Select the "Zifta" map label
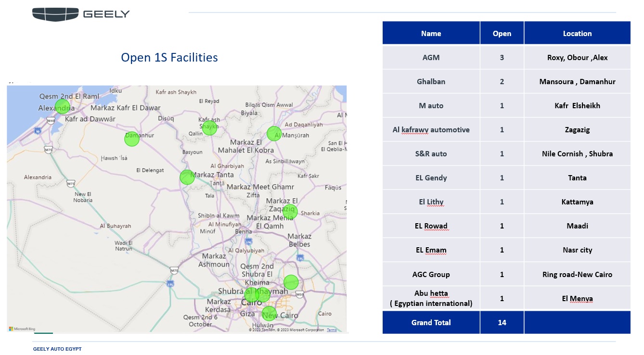644x355 pixels. [253, 195]
